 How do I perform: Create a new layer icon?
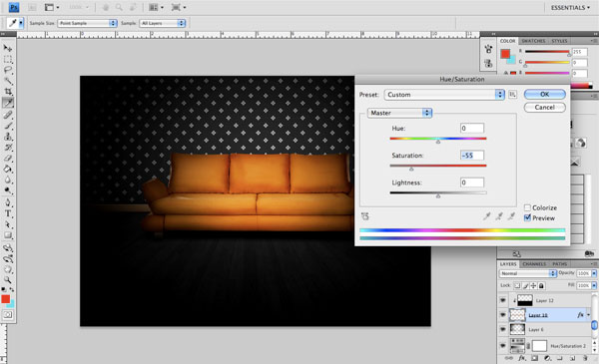[572, 358]
